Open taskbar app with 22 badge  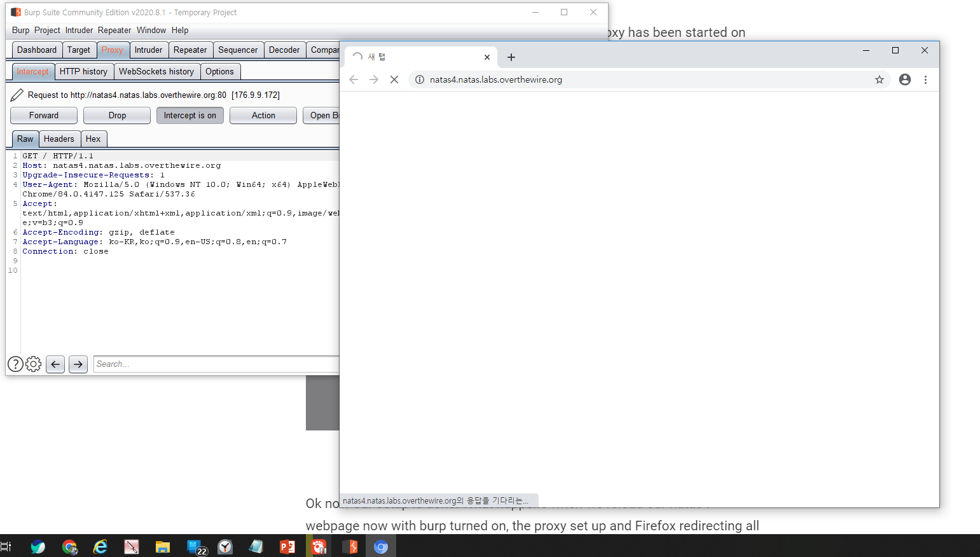195,546
